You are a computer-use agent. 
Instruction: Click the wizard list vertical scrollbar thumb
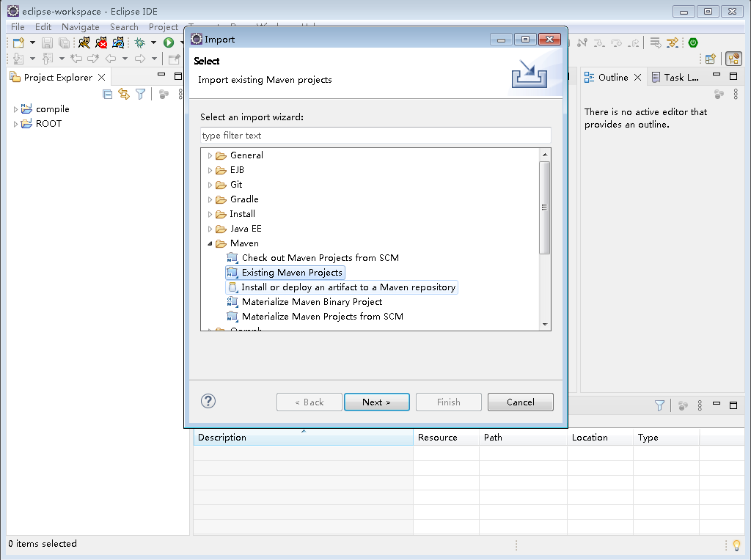pos(545,207)
